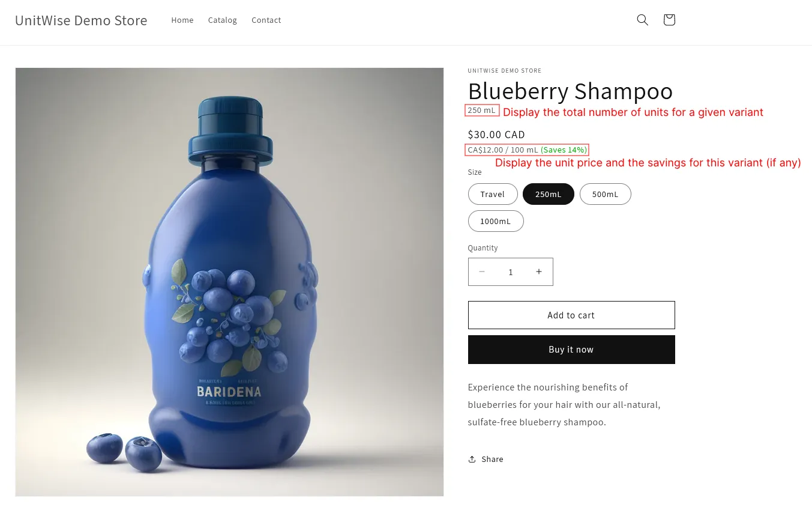Image resolution: width=812 pixels, height=513 pixels.
Task: Click the $30.00 CAD price text
Action: [x=496, y=135]
